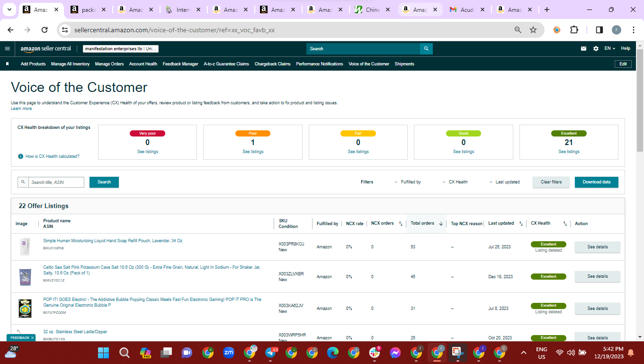The height and width of the screenshot is (364, 644).
Task: View site information icon in the address bar
Action: pyautogui.click(x=65, y=30)
